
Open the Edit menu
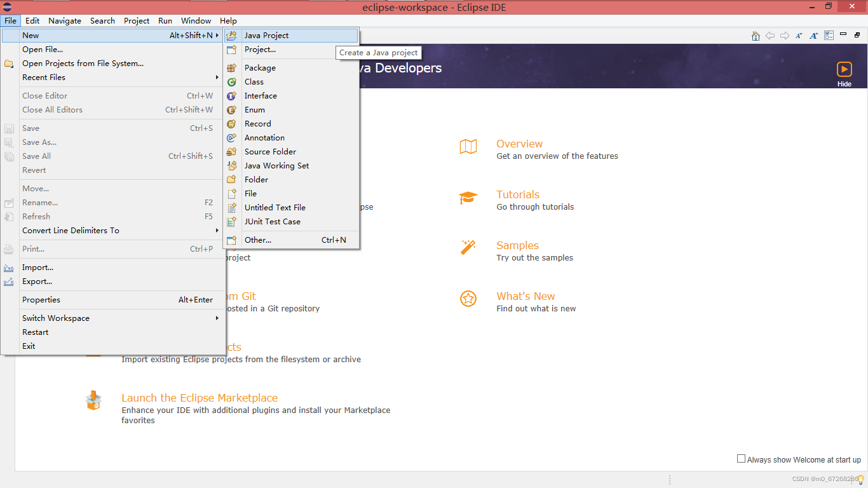32,20
